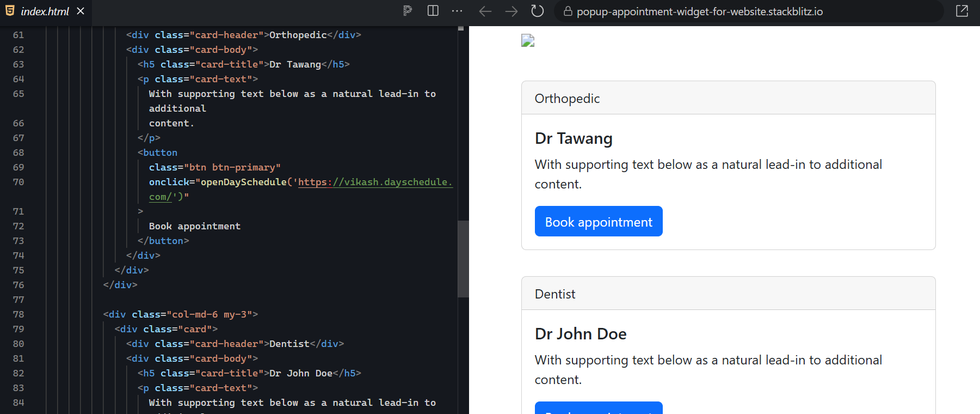Click 'Dentist' text on code line 80
Viewport: 980px width, 414px height.
289,344
